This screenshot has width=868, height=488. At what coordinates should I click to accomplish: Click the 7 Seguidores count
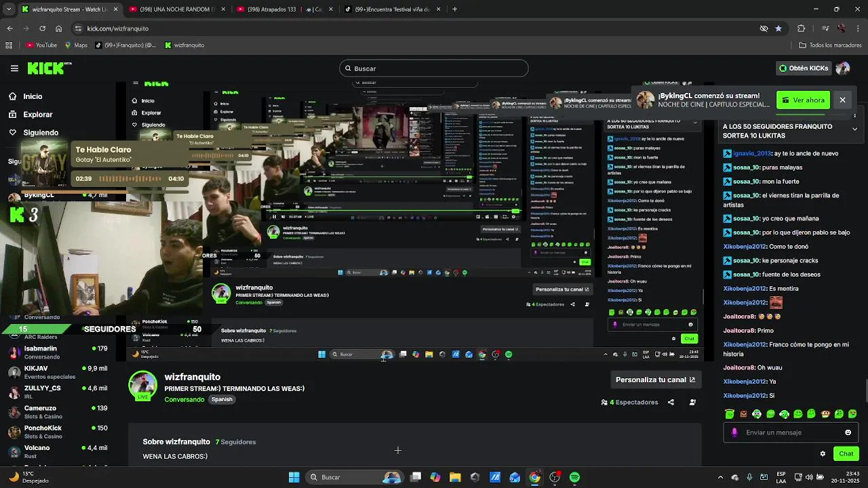[235, 442]
